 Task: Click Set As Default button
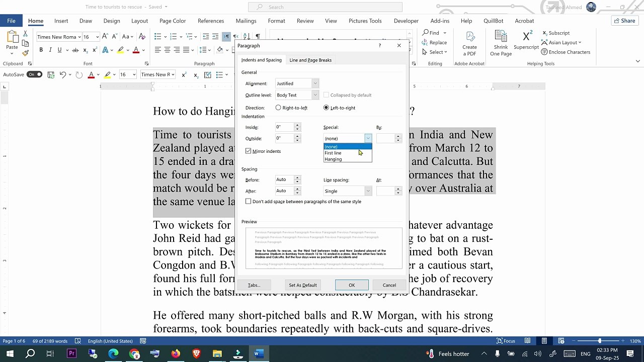(x=302, y=285)
